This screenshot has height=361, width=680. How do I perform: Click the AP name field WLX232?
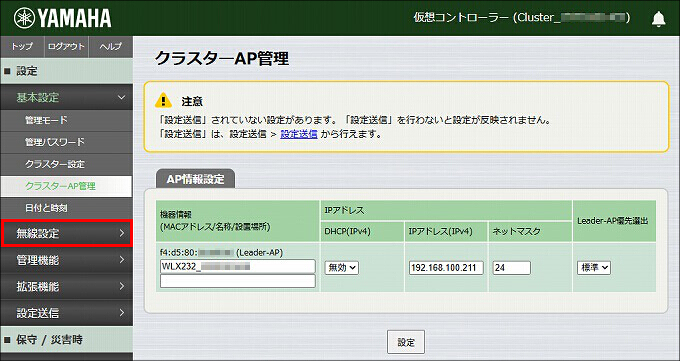(238, 266)
